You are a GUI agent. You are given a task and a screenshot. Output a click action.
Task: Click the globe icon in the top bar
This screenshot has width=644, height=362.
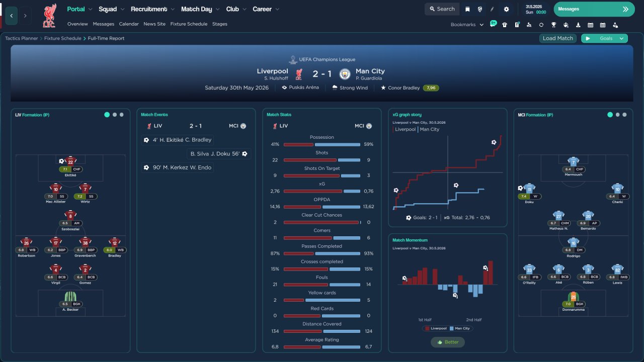point(480,9)
